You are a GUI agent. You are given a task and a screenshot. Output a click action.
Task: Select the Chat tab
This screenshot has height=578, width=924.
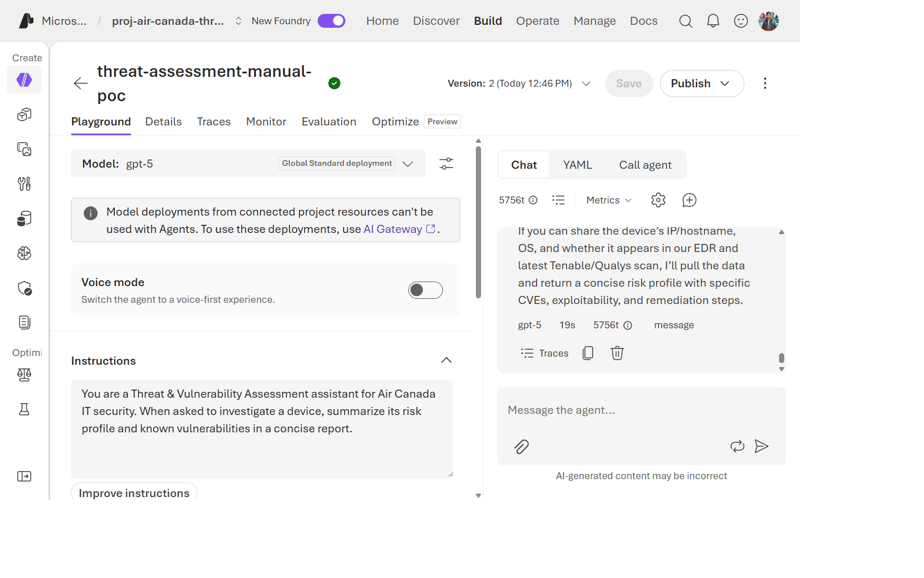(524, 165)
